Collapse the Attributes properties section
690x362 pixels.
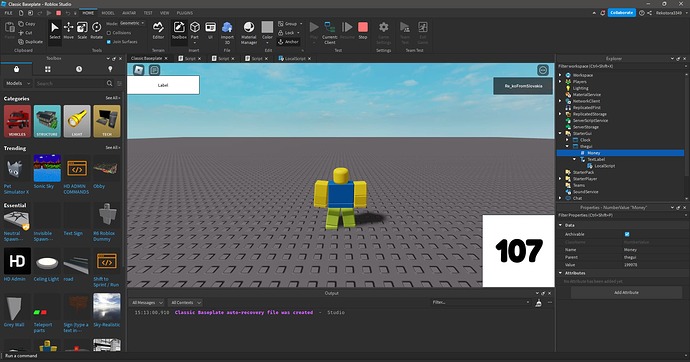[x=560, y=273]
